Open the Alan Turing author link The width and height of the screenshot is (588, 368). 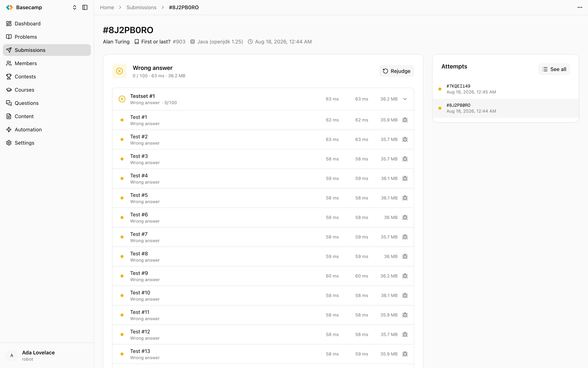[x=116, y=42]
